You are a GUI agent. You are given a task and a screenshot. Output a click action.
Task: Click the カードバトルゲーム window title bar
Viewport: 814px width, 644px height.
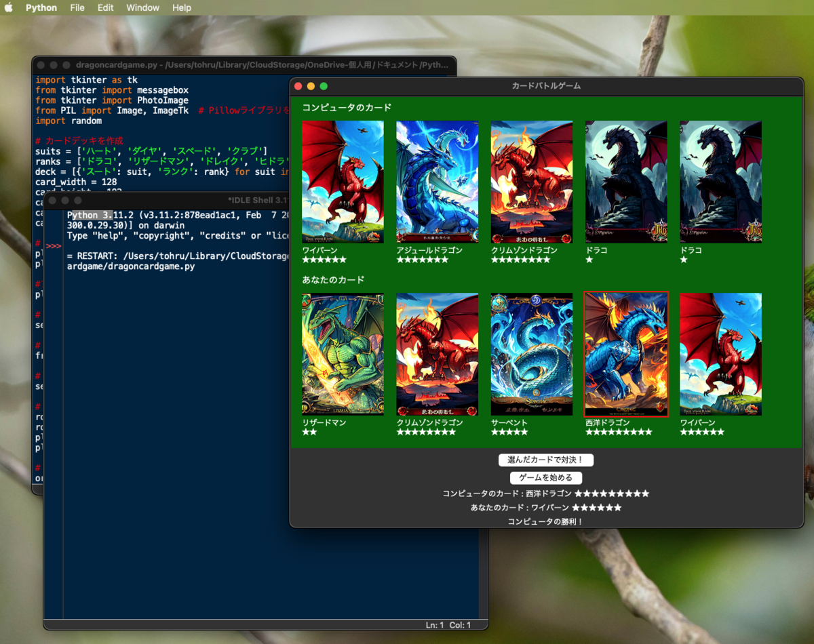point(546,86)
